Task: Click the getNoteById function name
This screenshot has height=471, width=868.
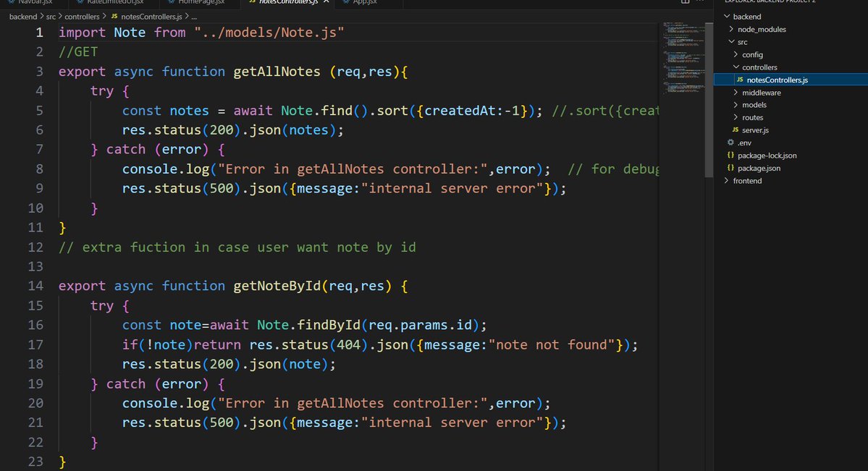Action: point(277,286)
